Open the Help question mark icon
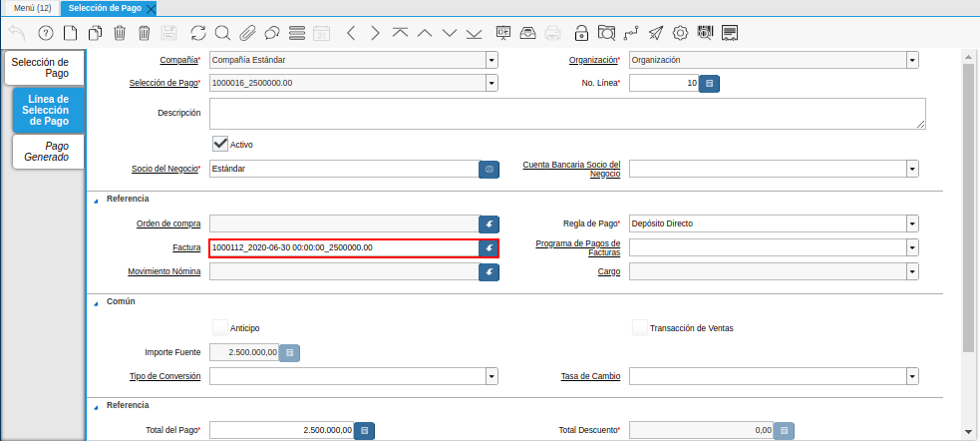Viewport: 980px width, 441px height. click(x=46, y=33)
